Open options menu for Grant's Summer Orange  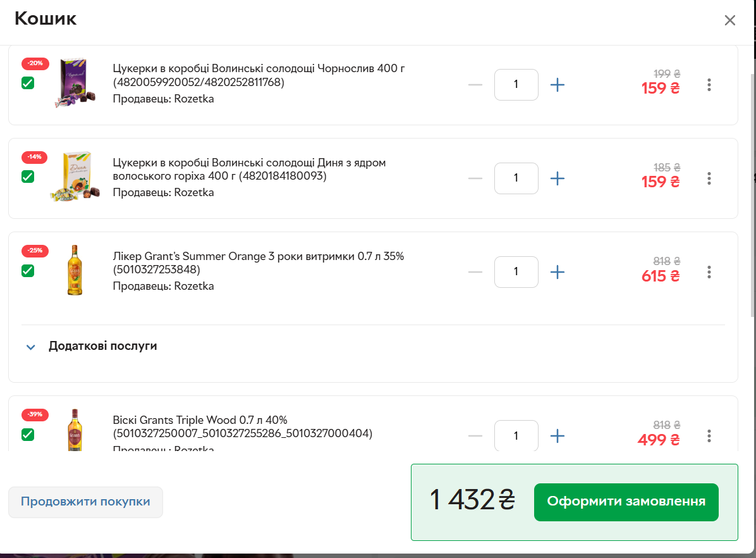(709, 272)
